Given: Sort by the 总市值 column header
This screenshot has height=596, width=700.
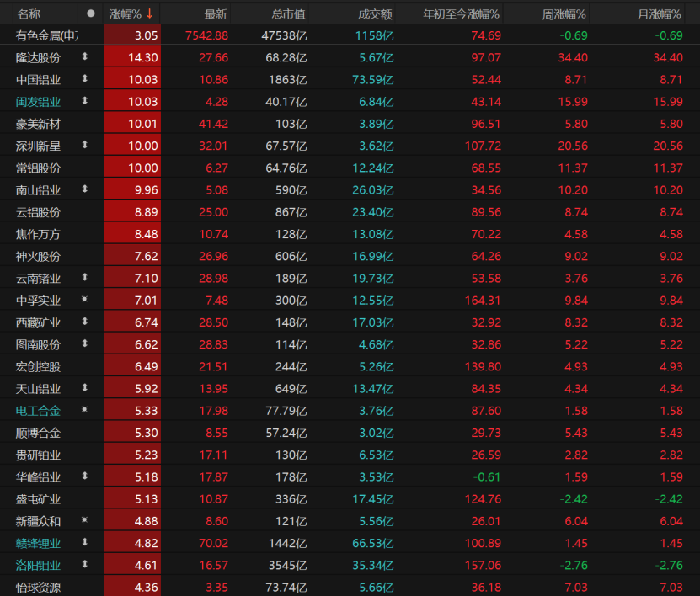Looking at the screenshot, I should (289, 14).
